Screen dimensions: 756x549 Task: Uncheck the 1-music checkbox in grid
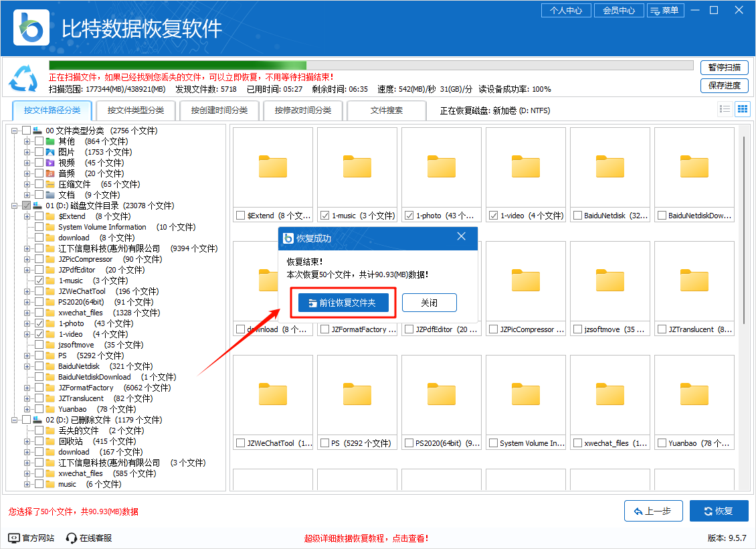[x=325, y=216]
